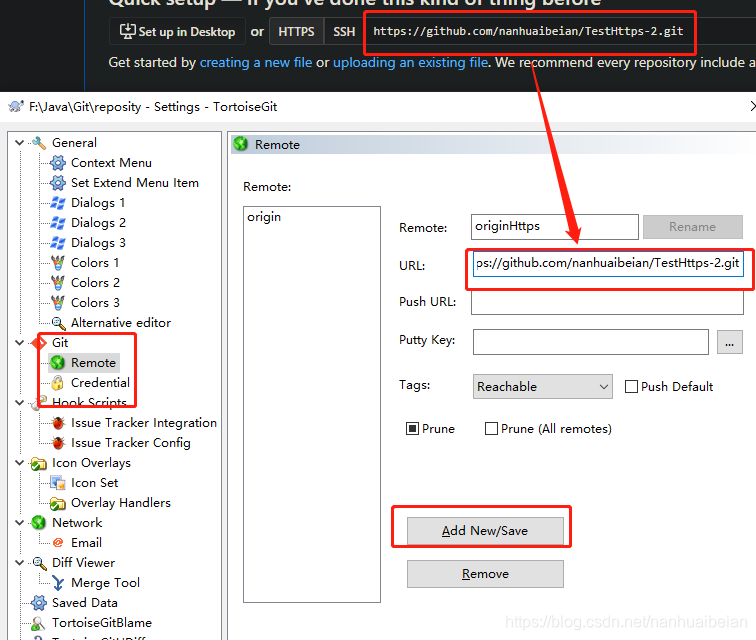
Task: Focus the Push URL input field
Action: tap(607, 302)
